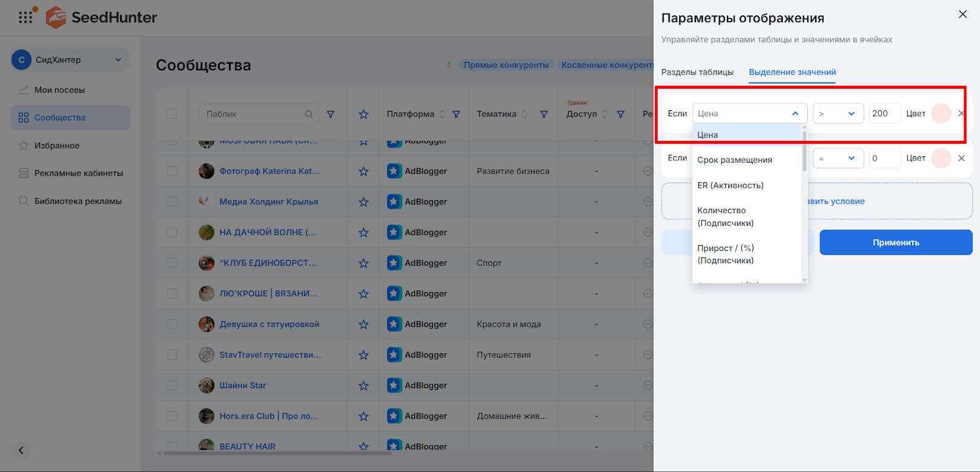Click the color swatch in first condition
Image resolution: width=980 pixels, height=472 pixels.
click(x=941, y=113)
